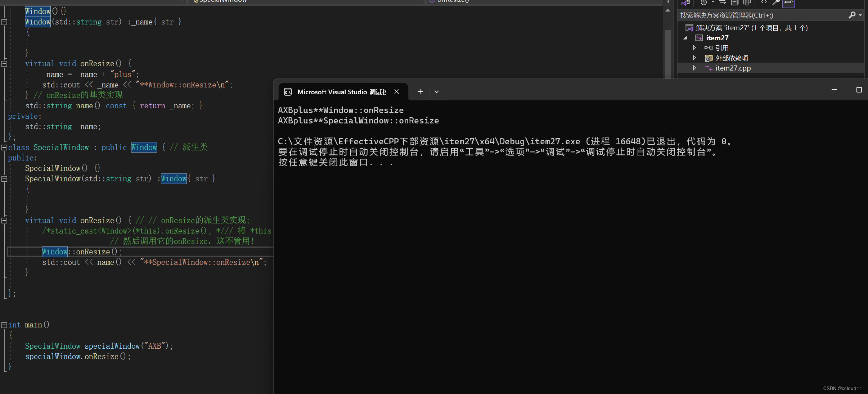Click the highlighted Window:: in Window::onResize()

pos(55,252)
